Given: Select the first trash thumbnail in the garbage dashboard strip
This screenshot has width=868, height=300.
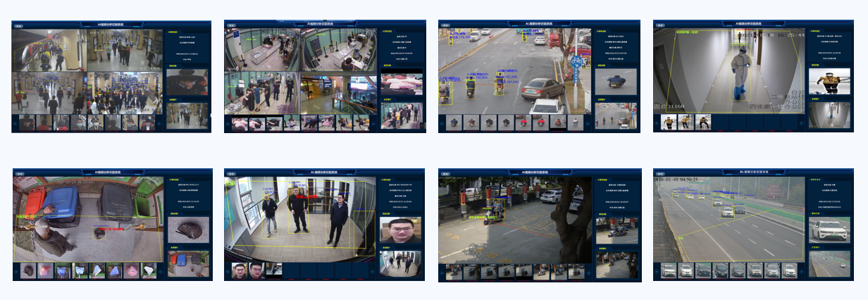Looking at the screenshot, I should [x=28, y=270].
